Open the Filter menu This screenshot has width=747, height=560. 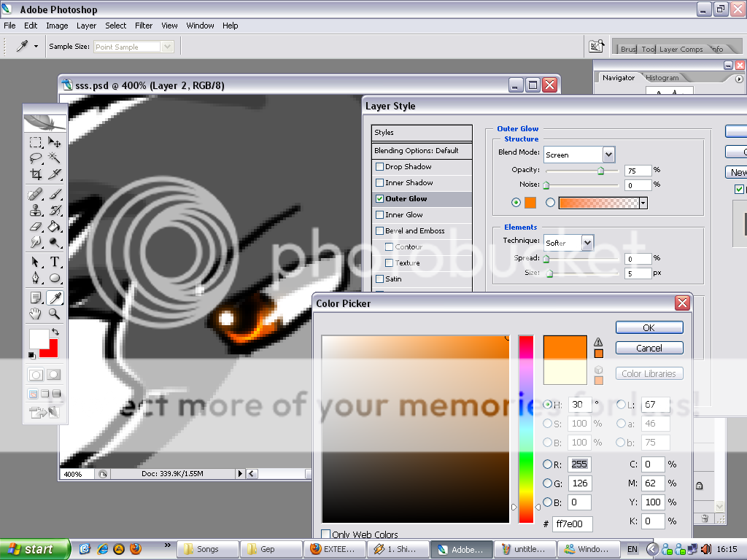144,26
